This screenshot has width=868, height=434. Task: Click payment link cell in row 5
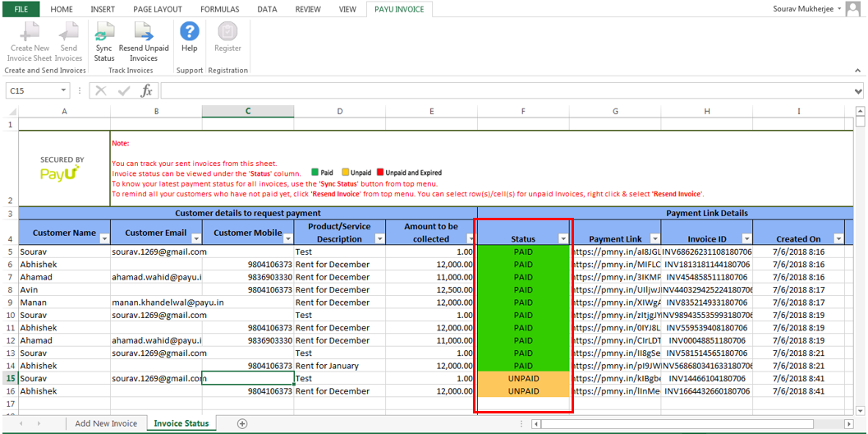click(x=615, y=252)
